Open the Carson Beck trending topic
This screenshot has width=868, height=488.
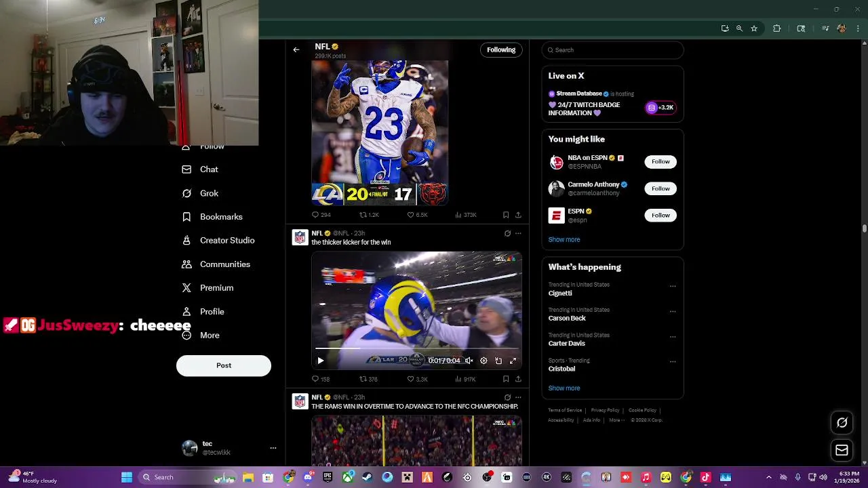pyautogui.click(x=567, y=318)
